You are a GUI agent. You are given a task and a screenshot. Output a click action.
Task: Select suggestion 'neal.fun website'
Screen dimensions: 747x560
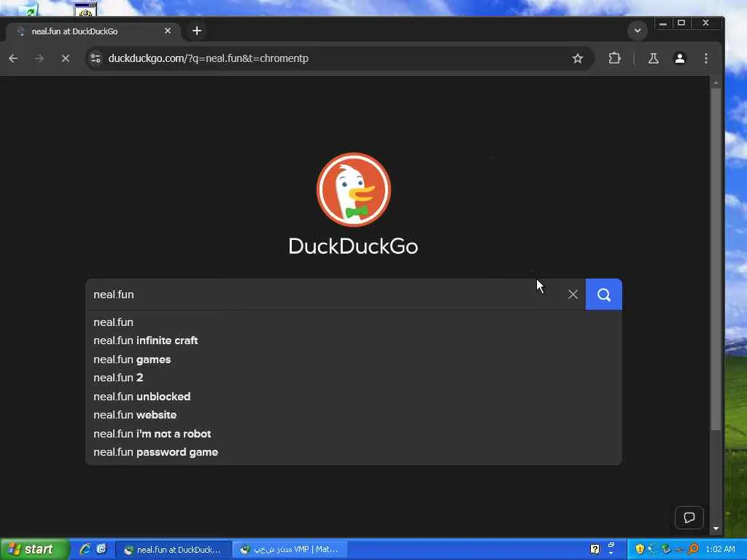tap(354, 415)
